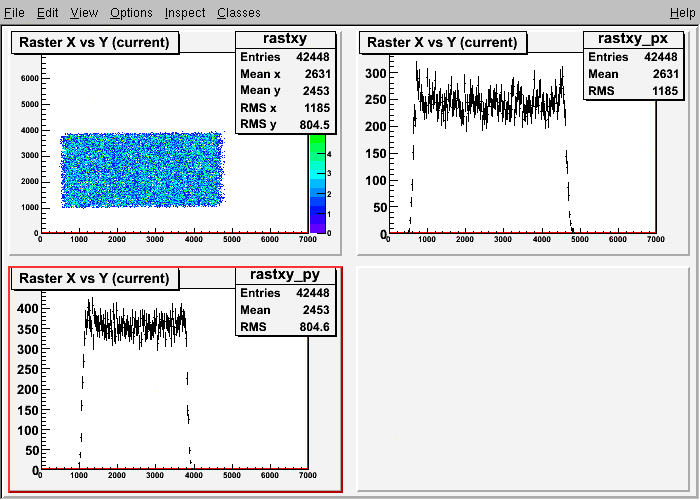The height and width of the screenshot is (500, 700).
Task: Click the color palette scale of rastxy
Action: point(317,183)
